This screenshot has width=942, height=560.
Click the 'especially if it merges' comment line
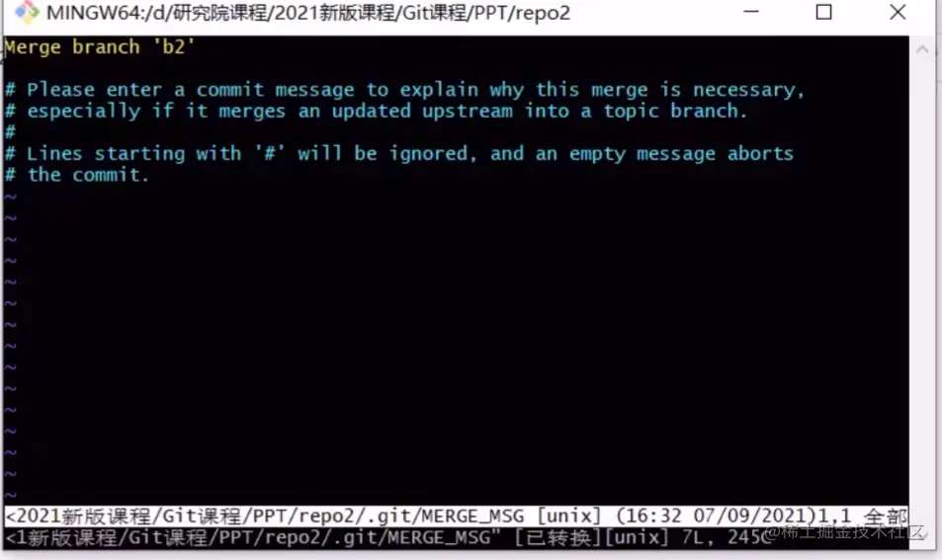point(376,111)
